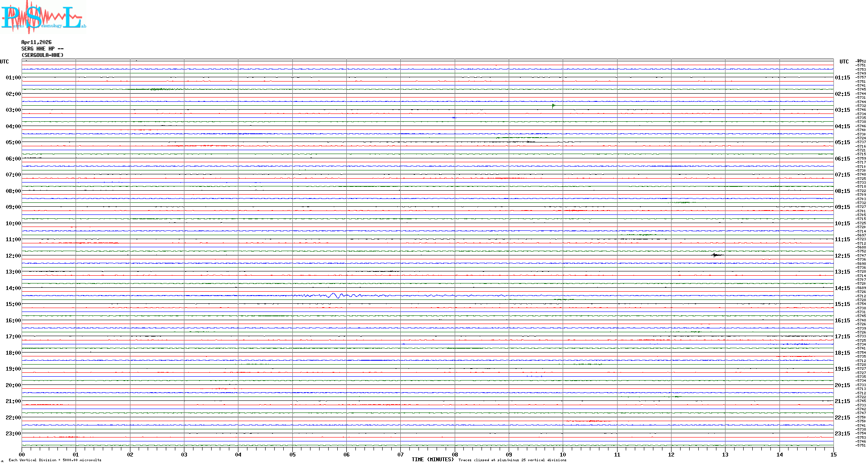Select the 23:00 hour label on left

13,434
